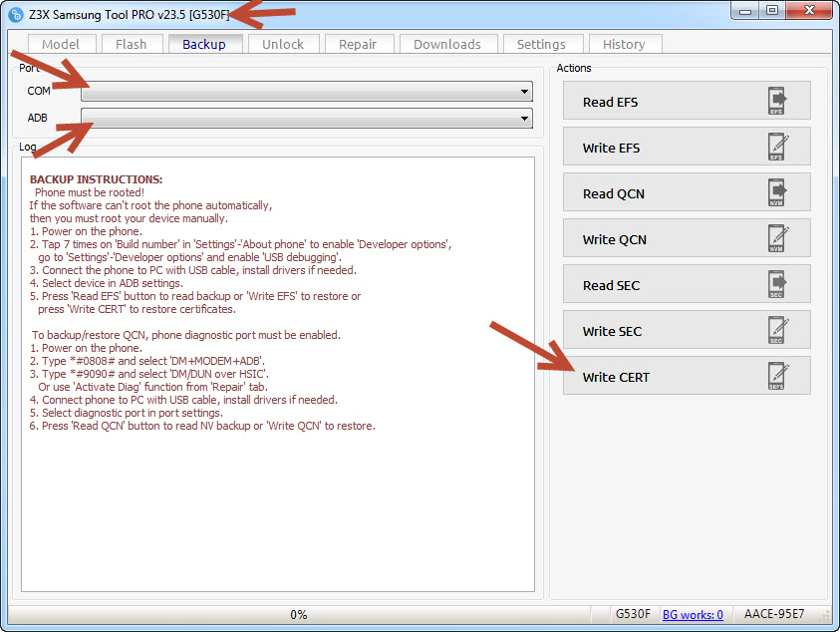Click the 0% progress bar
Image resolution: width=840 pixels, height=632 pixels.
298,614
